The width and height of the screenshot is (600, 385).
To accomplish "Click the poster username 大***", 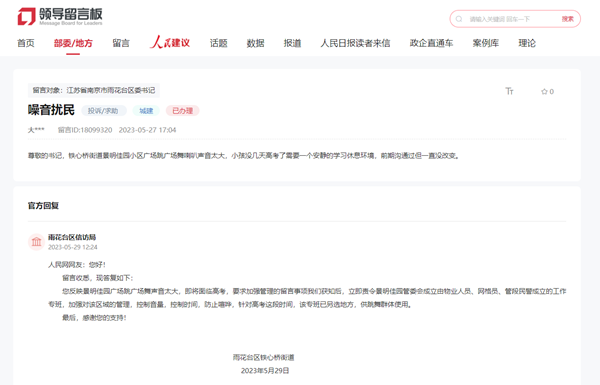I will click(x=36, y=130).
